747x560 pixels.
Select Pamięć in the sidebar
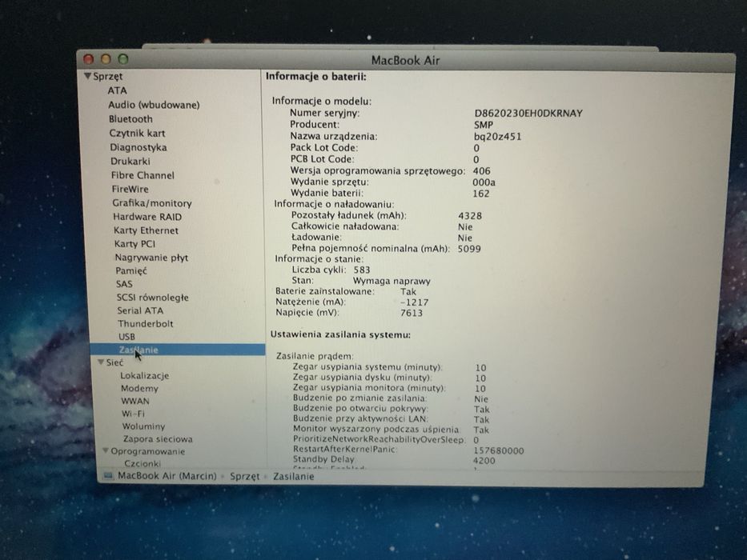[x=131, y=271]
